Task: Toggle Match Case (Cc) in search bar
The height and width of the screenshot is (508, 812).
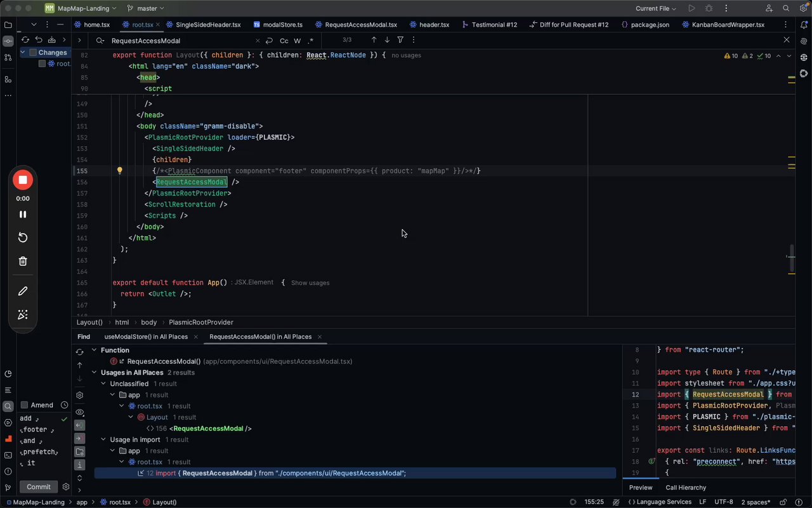Action: pyautogui.click(x=284, y=41)
